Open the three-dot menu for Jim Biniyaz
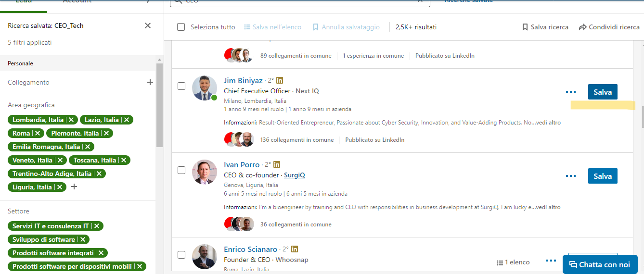Image resolution: width=644 pixels, height=274 pixels. [571, 92]
